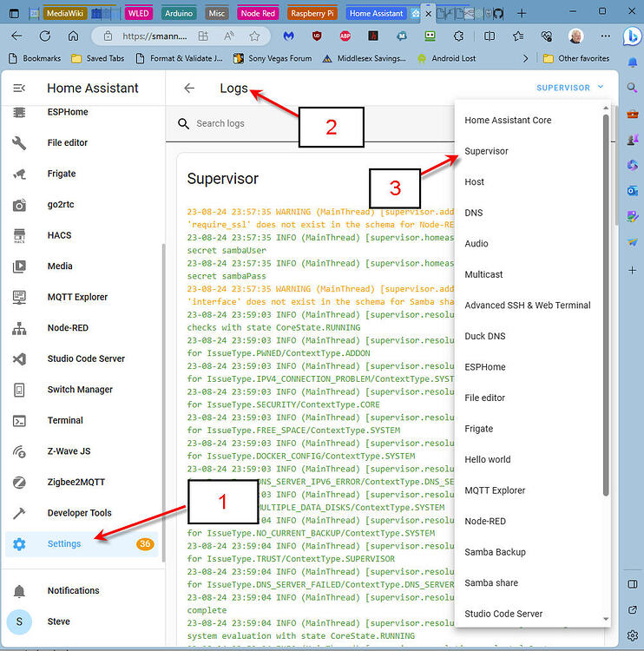The width and height of the screenshot is (644, 651).
Task: Open Studio Code Server in sidebar
Action: (x=86, y=358)
